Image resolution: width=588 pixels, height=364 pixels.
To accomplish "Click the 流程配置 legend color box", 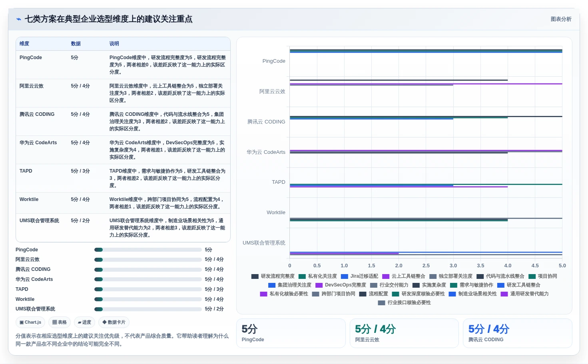I will click(363, 294).
